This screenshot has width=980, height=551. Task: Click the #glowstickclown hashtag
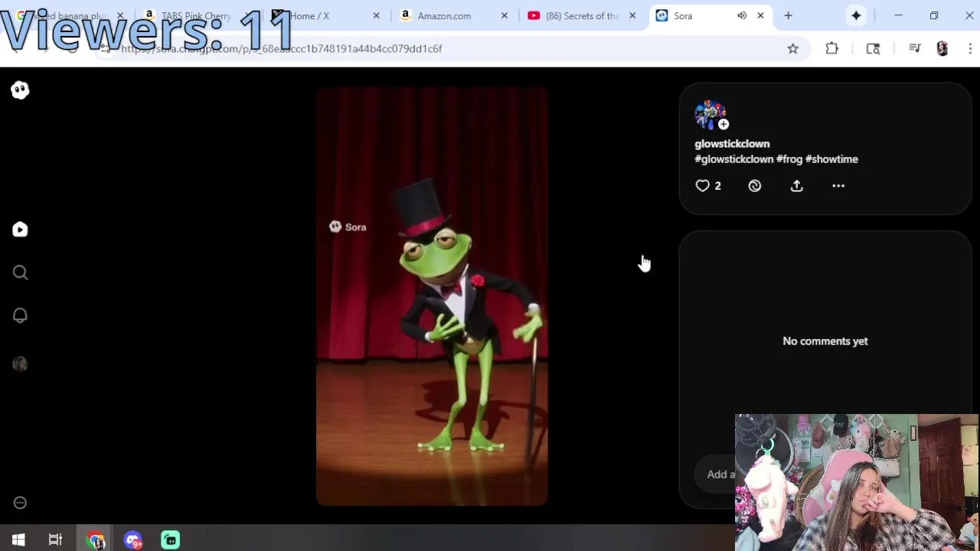coord(733,159)
